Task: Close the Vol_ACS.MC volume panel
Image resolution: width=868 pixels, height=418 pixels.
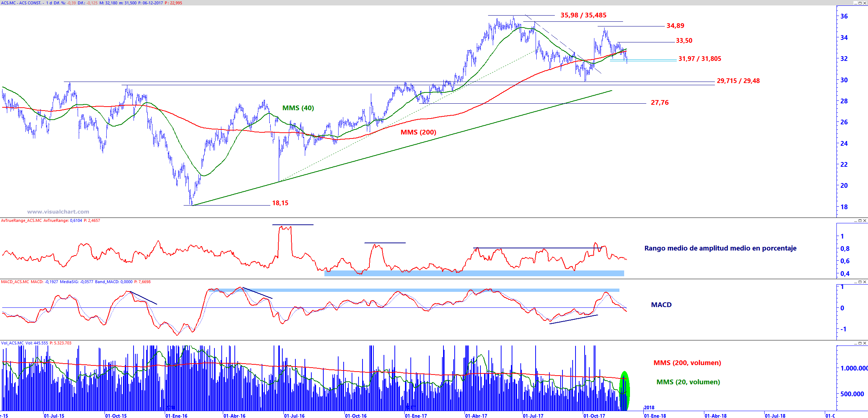Action: point(865,343)
